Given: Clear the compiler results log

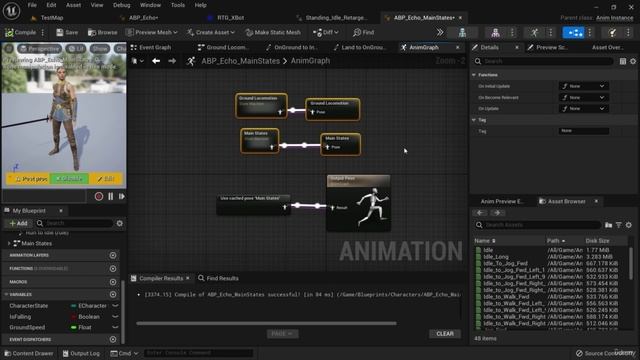Looking at the screenshot, I should pos(445,333).
